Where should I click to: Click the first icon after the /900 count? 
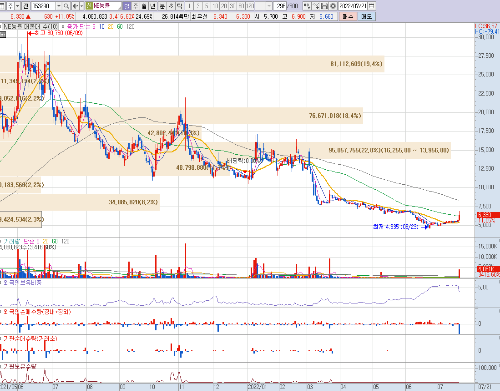tap(307, 6)
